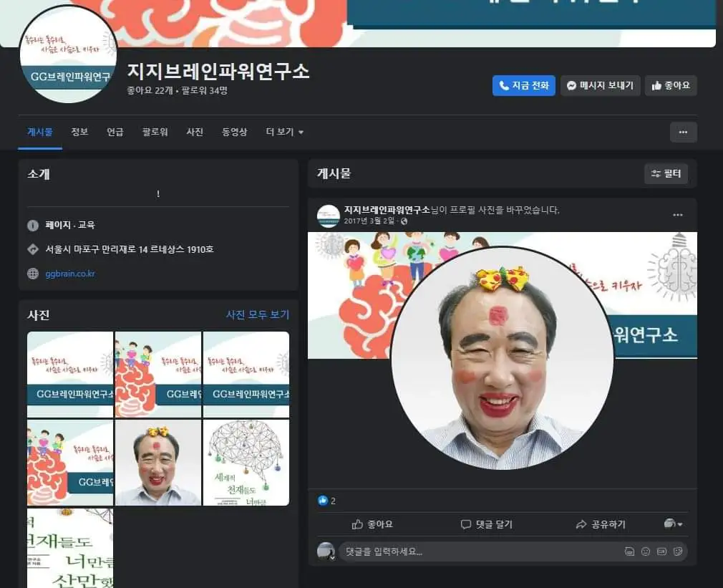The width and height of the screenshot is (723, 588).
Task: Click 댓글 달기 comment action
Action: pyautogui.click(x=487, y=524)
